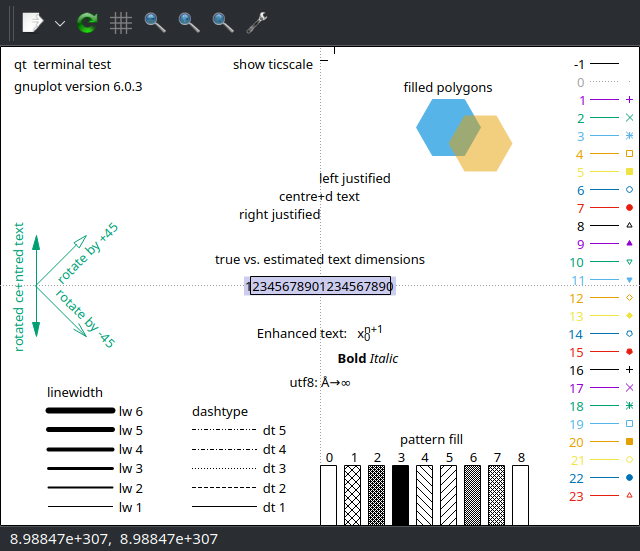This screenshot has height=551, width=640.
Task: Click the blue linetype legend entry 22
Action: 602,478
